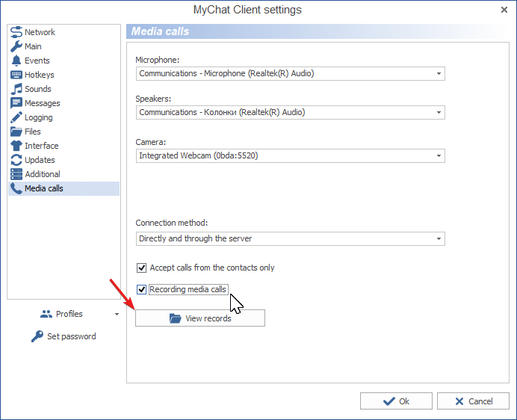Viewport: 517px width, 420px height.
Task: Click the Network icon in sidebar
Action: click(16, 32)
